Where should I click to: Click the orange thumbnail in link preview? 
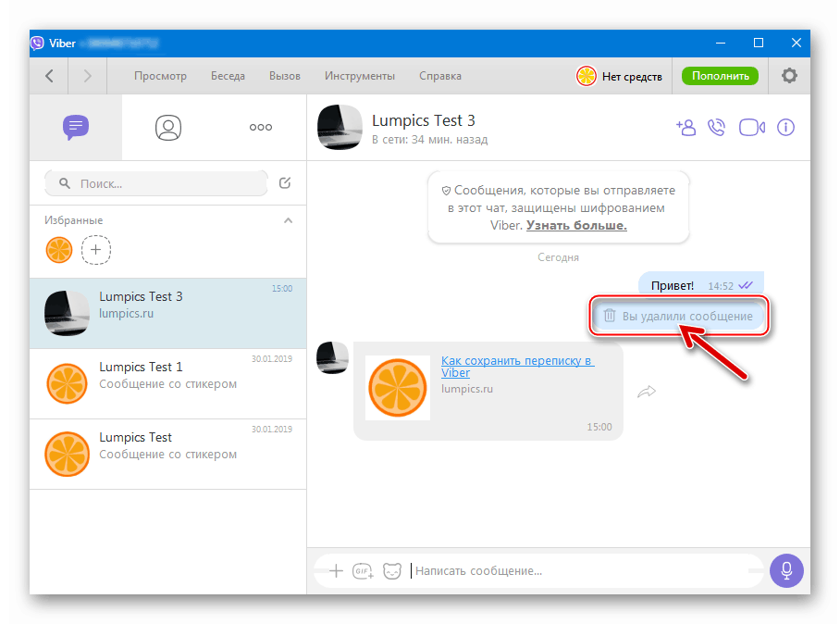[398, 388]
